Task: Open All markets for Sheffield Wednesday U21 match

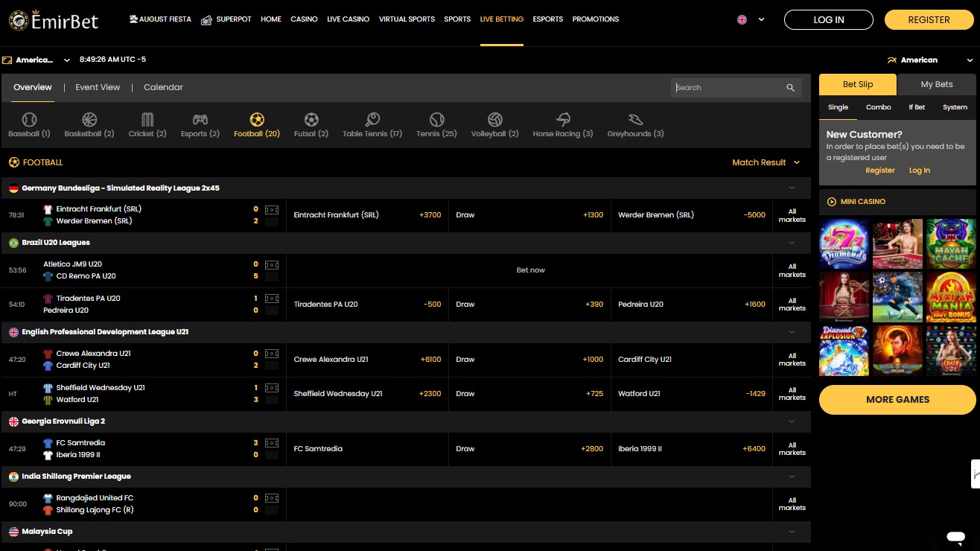Action: (792, 394)
